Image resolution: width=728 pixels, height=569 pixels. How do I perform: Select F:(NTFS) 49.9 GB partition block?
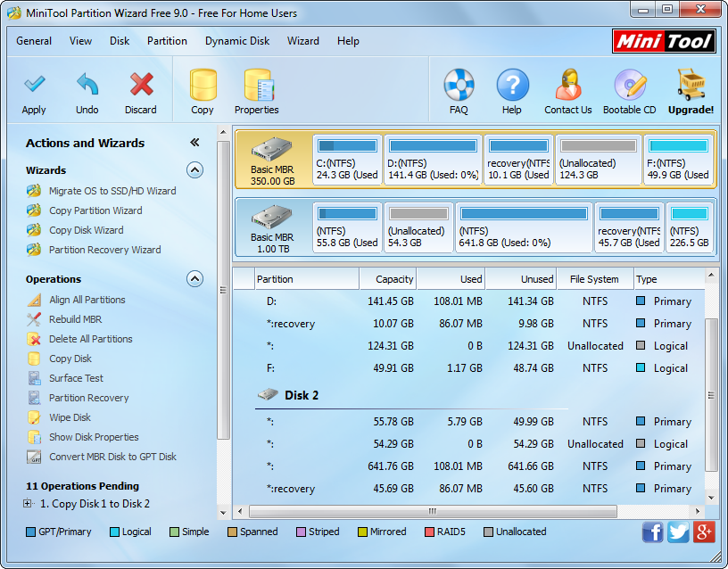pyautogui.click(x=678, y=161)
